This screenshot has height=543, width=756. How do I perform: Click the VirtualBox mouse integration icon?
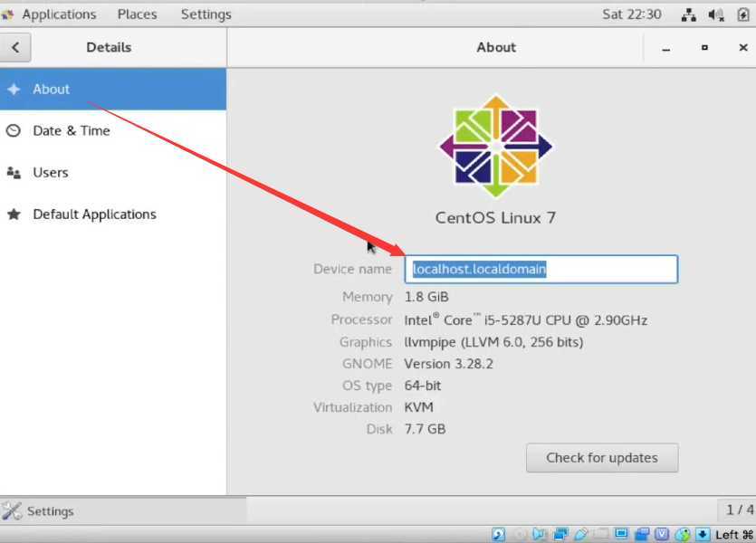[683, 534]
